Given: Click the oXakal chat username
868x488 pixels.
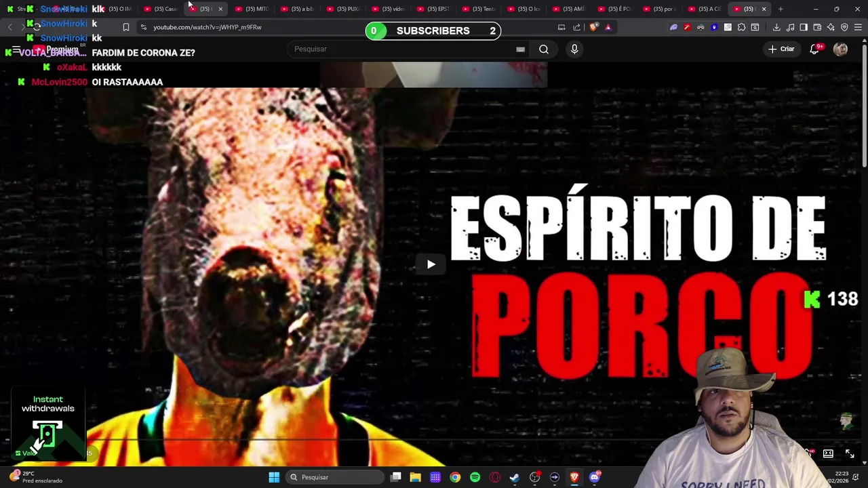Looking at the screenshot, I should 72,67.
